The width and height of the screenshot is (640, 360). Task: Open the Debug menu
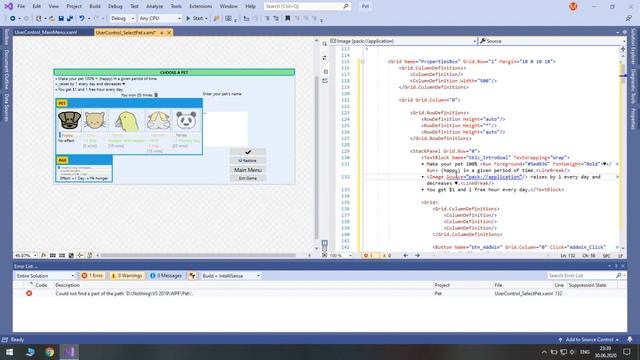tap(115, 6)
